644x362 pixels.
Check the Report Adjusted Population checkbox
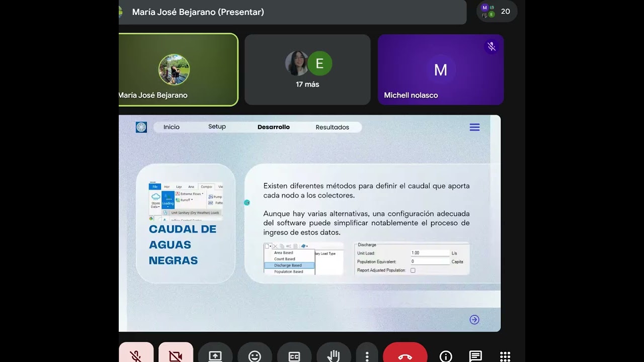413,270
